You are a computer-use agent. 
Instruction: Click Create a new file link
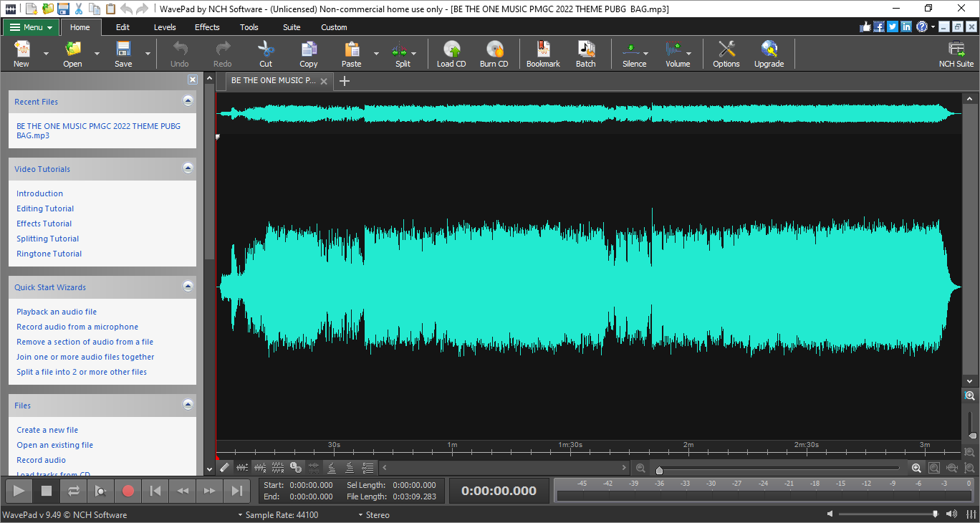47,430
